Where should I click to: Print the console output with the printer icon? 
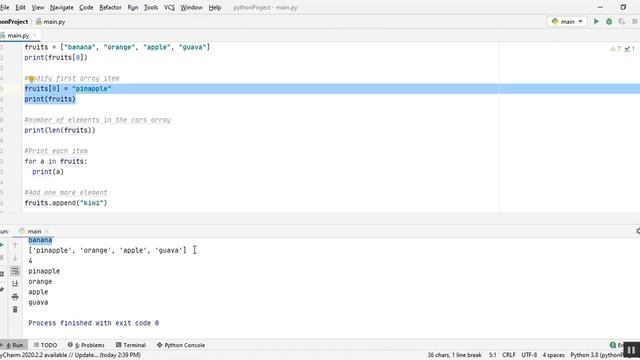(x=15, y=296)
